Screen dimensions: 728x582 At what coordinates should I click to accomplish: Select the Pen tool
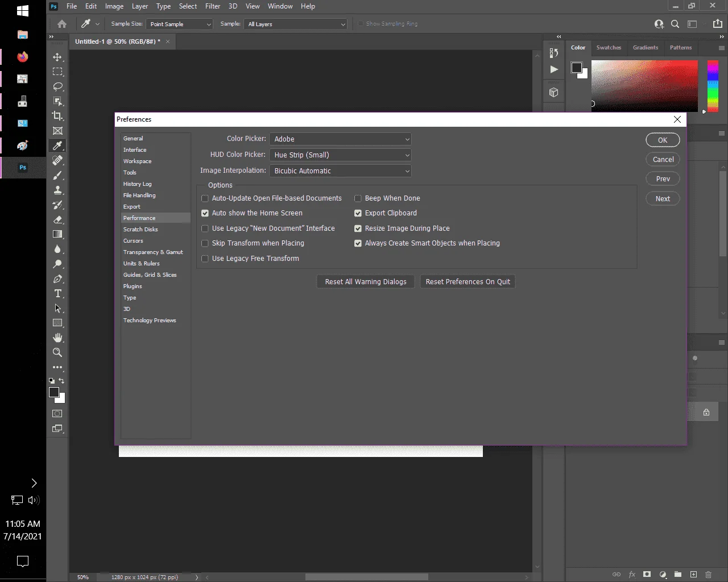57,278
